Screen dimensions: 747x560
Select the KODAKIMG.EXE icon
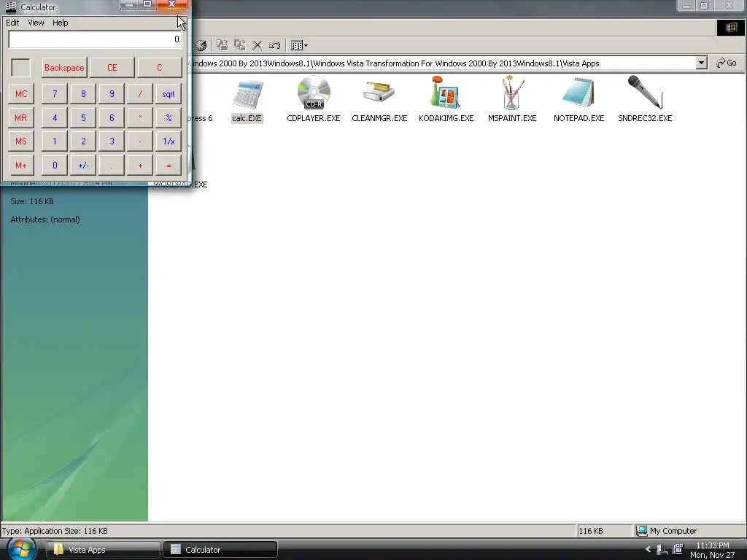click(446, 93)
